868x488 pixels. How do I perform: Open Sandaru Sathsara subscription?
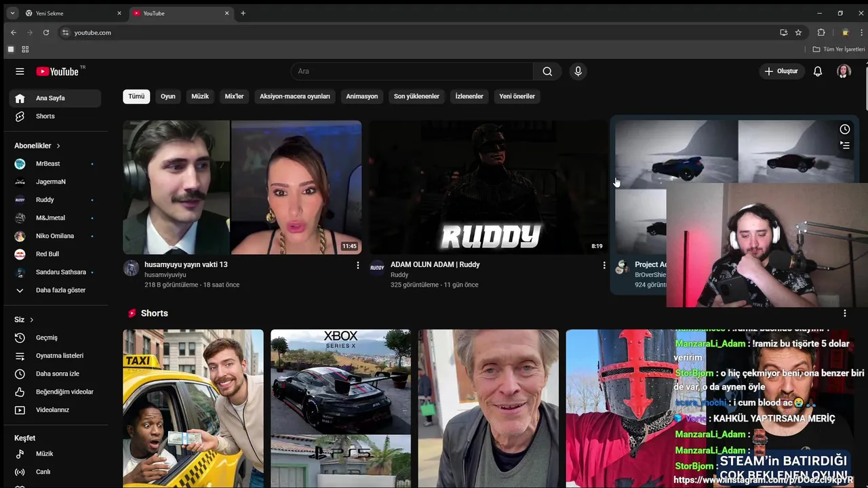56,272
